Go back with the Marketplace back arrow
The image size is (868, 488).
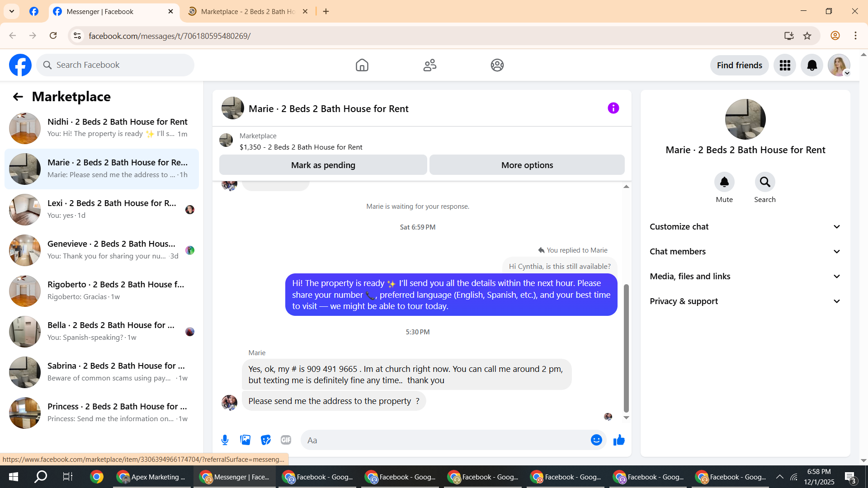coord(18,97)
